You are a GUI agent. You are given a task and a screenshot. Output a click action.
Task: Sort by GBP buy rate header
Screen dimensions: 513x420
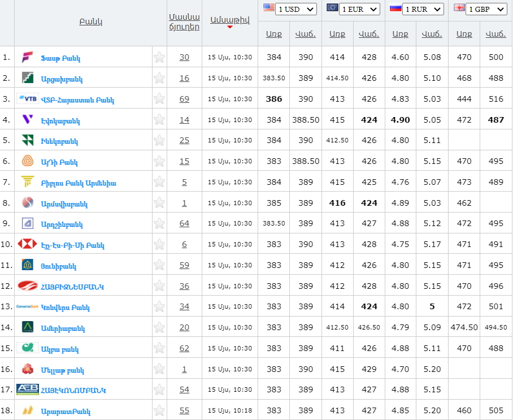click(x=464, y=34)
